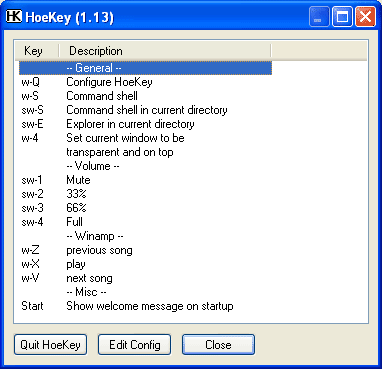
Task: Close the HoeKey window with red X
Action: (365, 17)
